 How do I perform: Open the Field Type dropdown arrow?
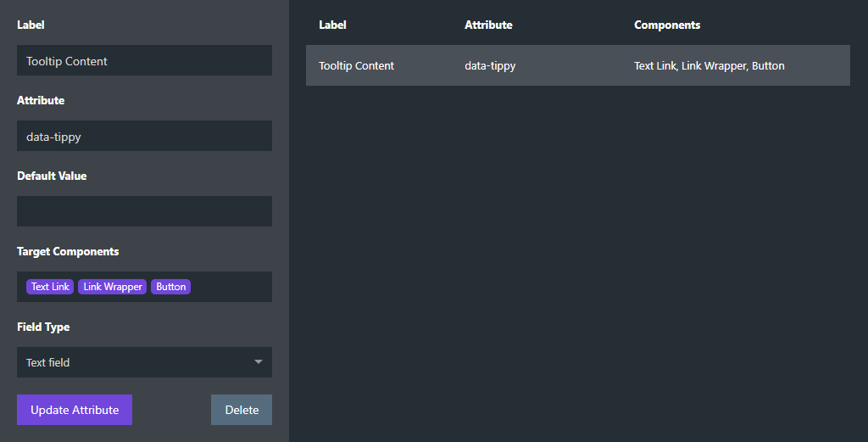pyautogui.click(x=258, y=362)
